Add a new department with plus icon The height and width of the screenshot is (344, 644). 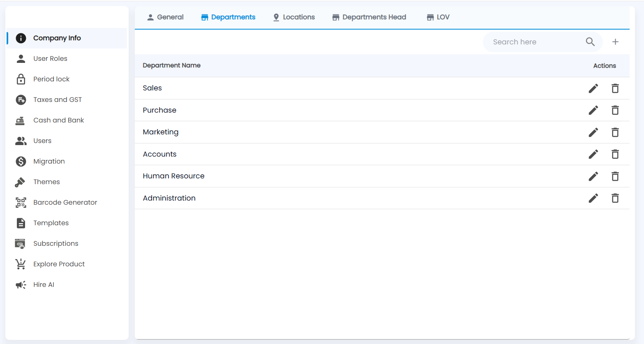[x=615, y=42]
